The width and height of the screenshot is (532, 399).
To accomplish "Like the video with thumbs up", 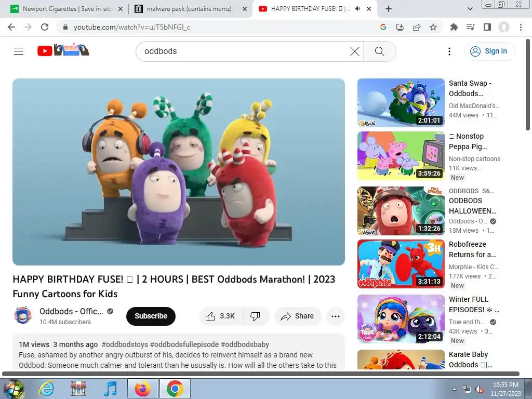I will 220,316.
